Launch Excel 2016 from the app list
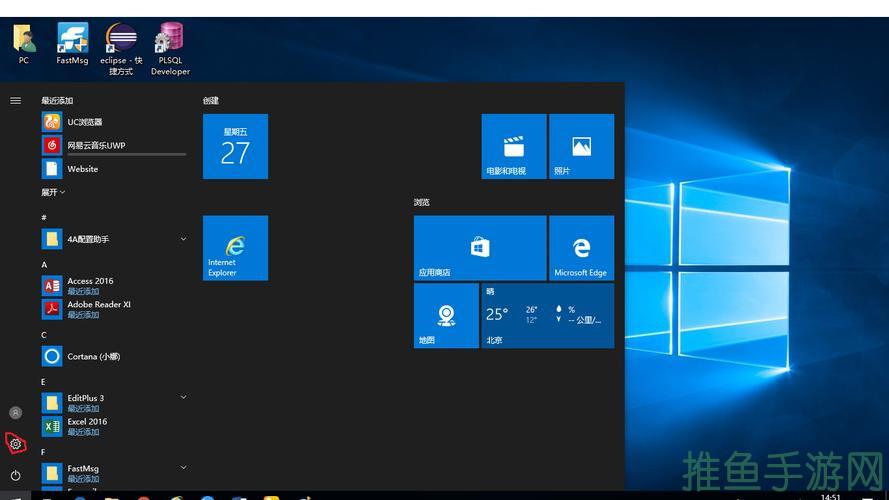The height and width of the screenshot is (500, 889). point(113,426)
